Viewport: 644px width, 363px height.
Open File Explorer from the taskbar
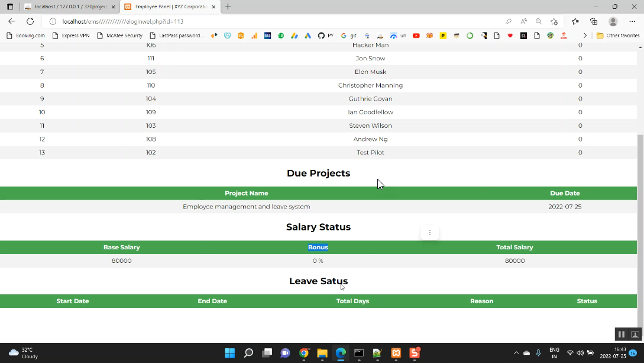[322, 353]
